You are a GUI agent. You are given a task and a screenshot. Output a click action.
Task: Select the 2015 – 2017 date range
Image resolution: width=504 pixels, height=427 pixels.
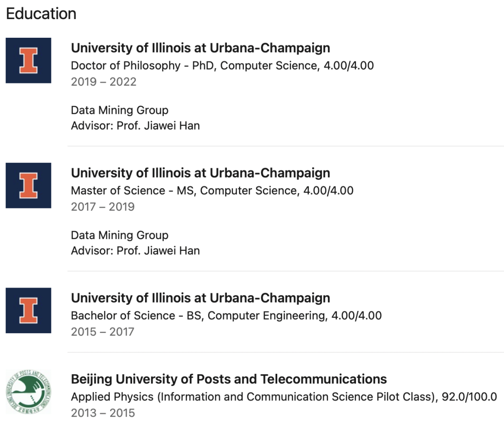[x=103, y=332]
